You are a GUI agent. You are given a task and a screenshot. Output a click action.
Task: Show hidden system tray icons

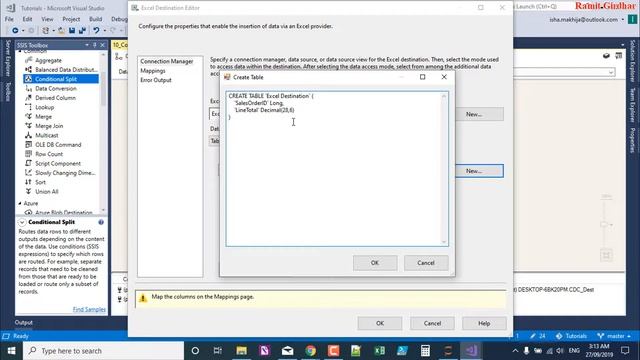click(515, 351)
